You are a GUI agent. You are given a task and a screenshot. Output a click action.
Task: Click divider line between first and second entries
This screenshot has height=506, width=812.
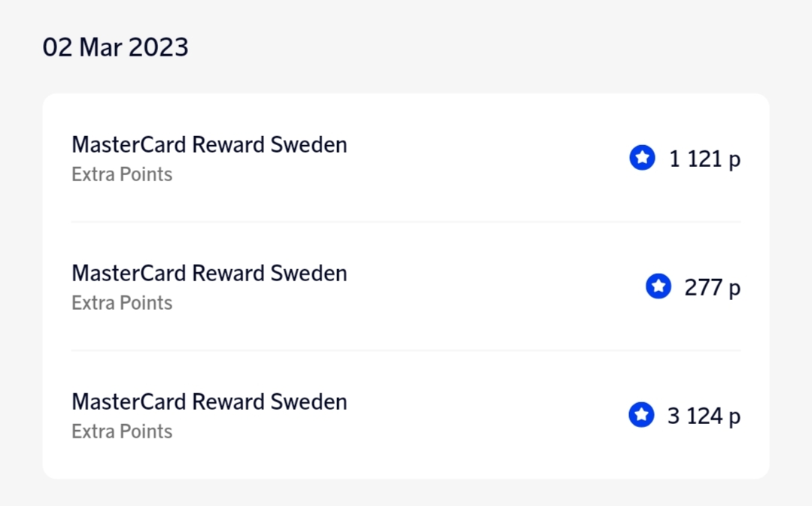click(406, 222)
